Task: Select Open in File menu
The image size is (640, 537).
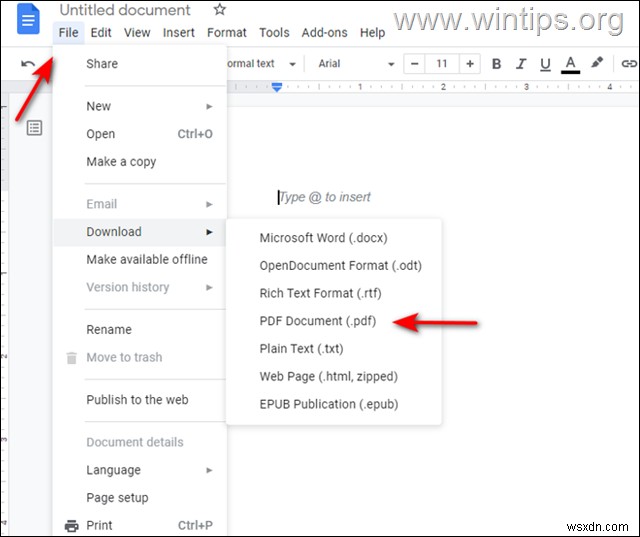Action: pos(140,134)
